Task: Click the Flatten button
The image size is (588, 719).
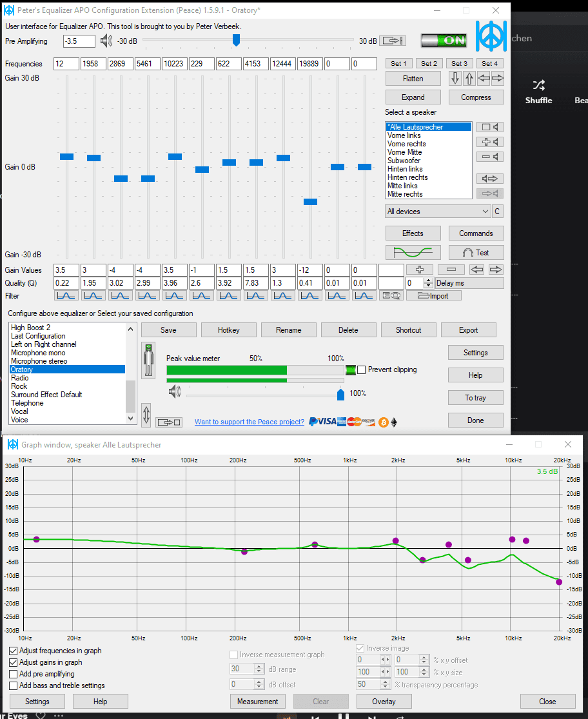Action: click(413, 79)
